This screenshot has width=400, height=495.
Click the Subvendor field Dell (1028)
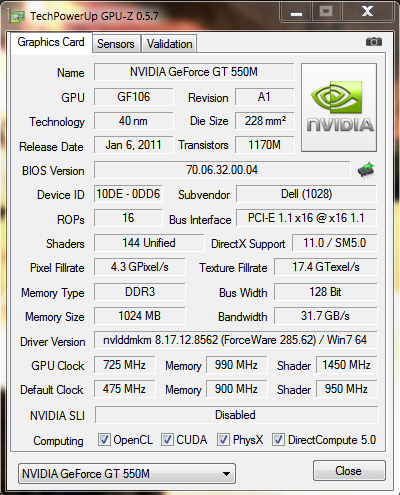click(x=306, y=194)
